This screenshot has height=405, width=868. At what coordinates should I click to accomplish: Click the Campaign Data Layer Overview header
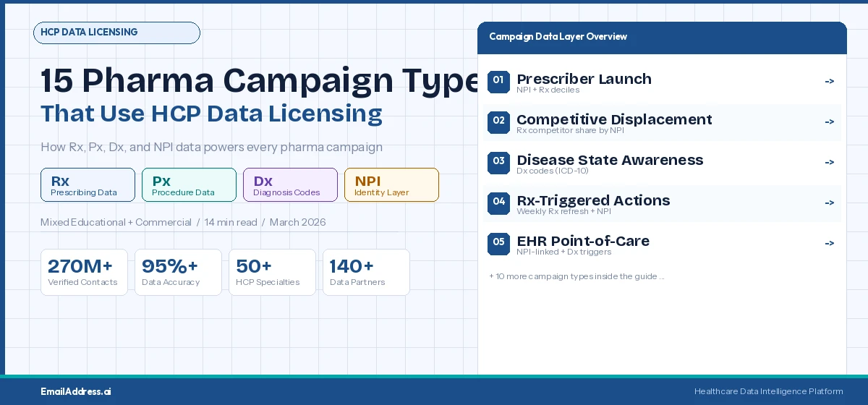662,38
